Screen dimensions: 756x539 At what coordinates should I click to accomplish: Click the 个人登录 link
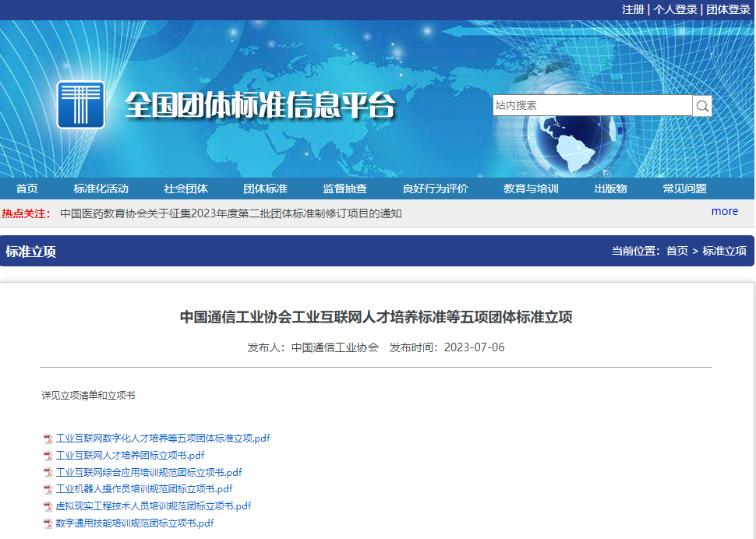[x=675, y=9]
